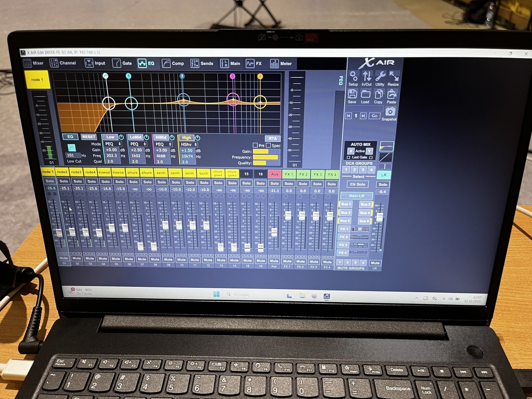Switch to the Comp tab
Image resolution: width=532 pixels, height=399 pixels.
173,64
